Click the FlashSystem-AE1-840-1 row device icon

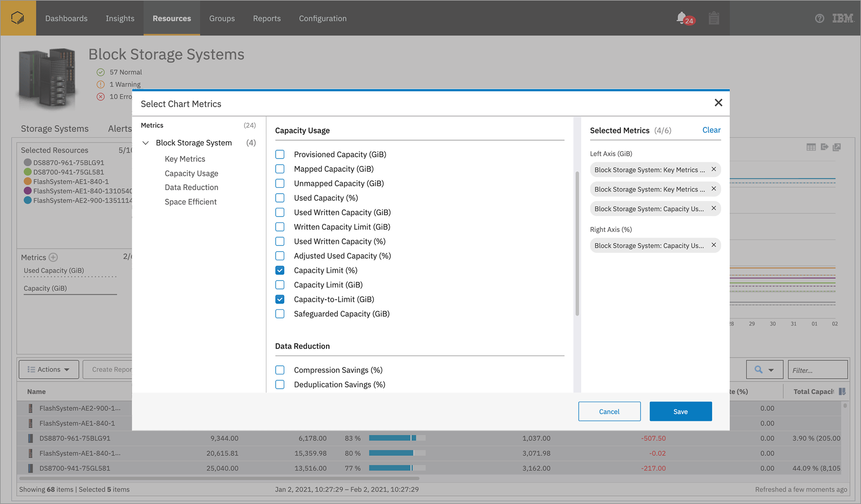pos(30,423)
